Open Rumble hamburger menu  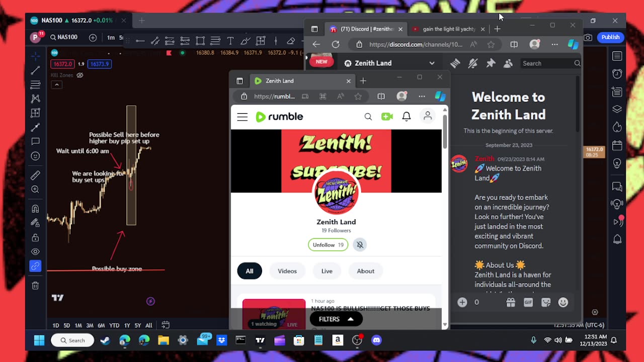tap(243, 117)
